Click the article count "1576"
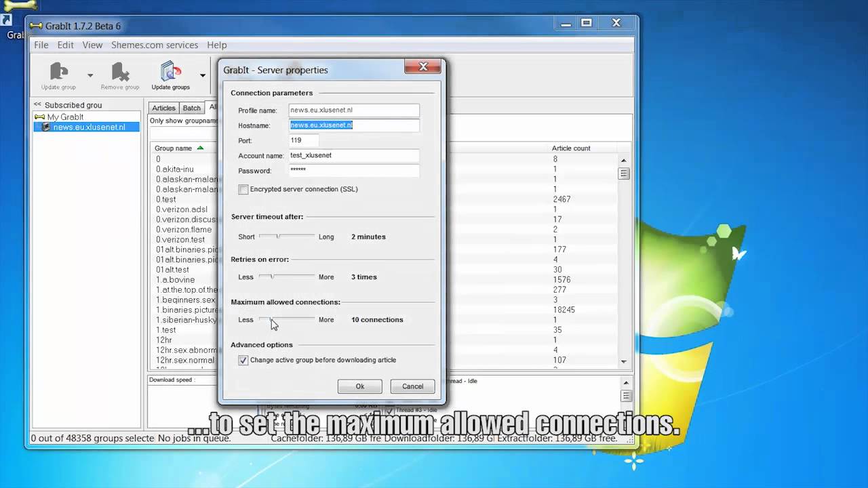Screen dimensions: 868x488 561,280
